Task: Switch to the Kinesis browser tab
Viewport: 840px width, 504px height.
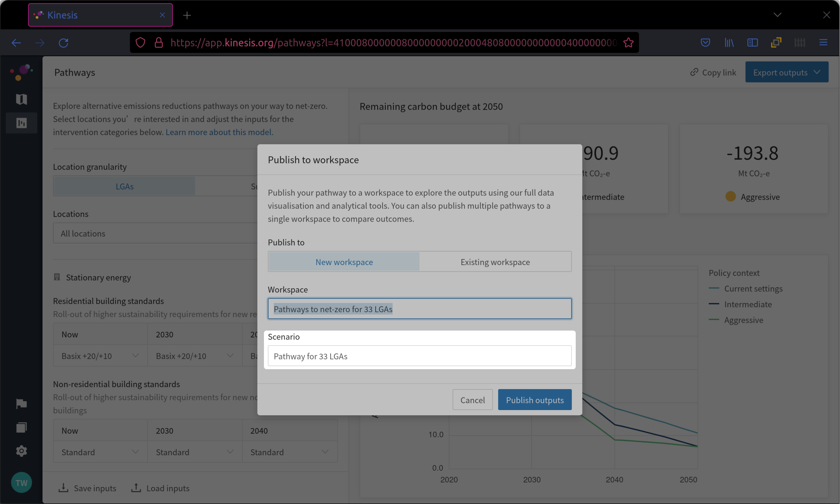Action: point(100,15)
